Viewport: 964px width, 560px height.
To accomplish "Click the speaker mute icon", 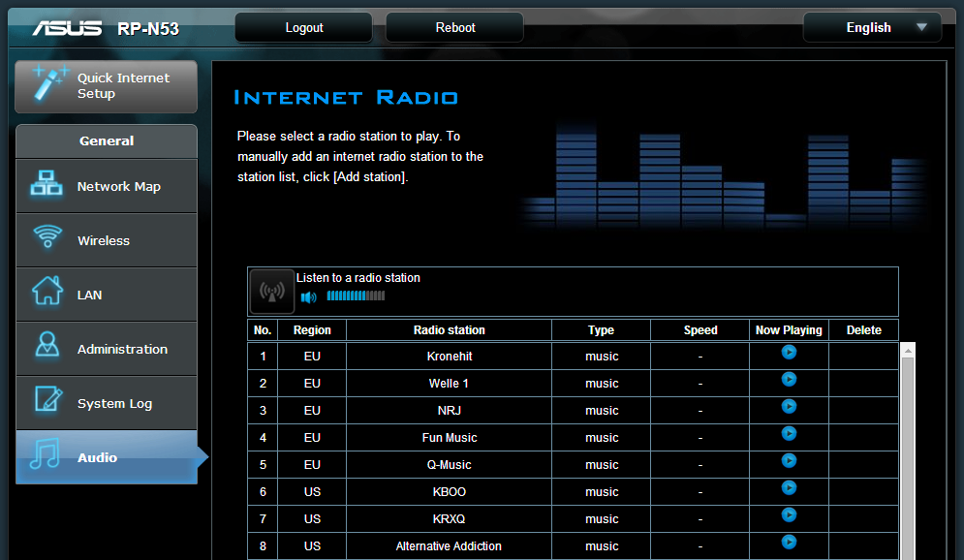I will pos(309,297).
